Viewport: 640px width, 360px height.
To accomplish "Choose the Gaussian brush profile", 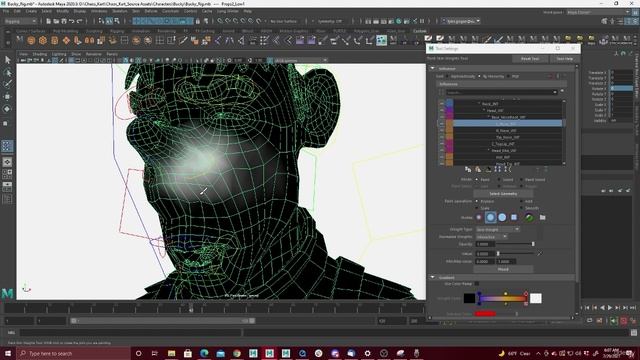I will pyautogui.click(x=479, y=218).
